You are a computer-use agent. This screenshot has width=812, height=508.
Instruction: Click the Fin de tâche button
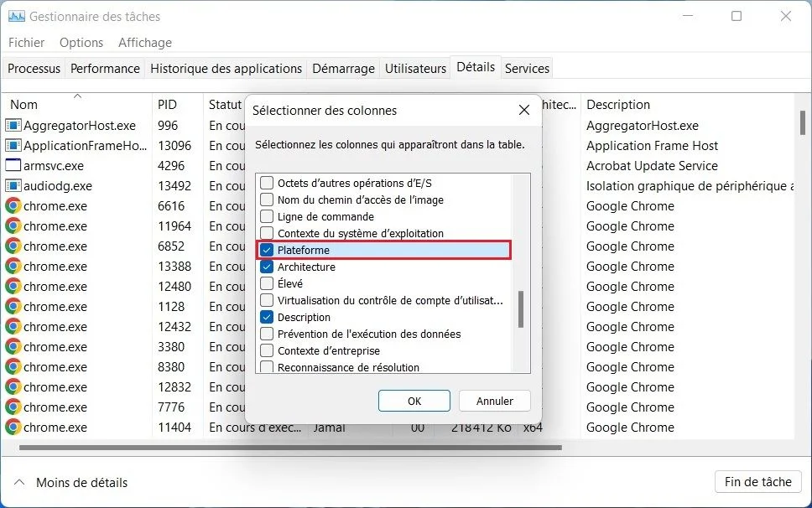point(757,481)
